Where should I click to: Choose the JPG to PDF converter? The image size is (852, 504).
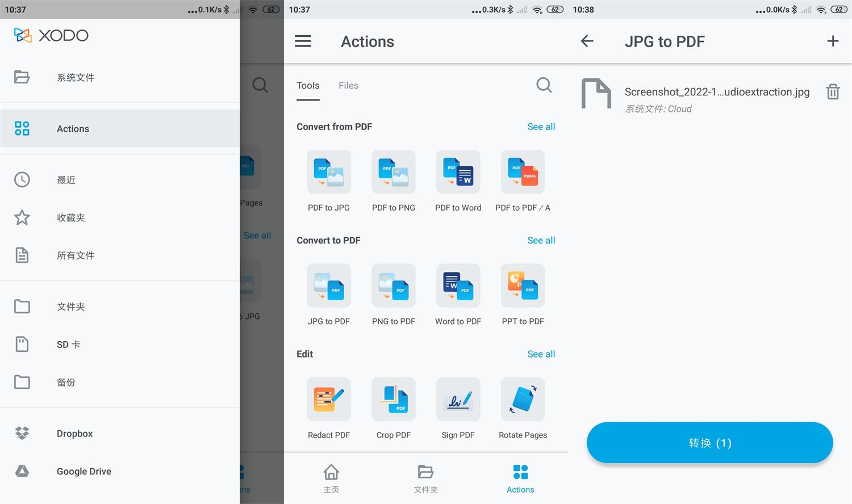pyautogui.click(x=328, y=286)
